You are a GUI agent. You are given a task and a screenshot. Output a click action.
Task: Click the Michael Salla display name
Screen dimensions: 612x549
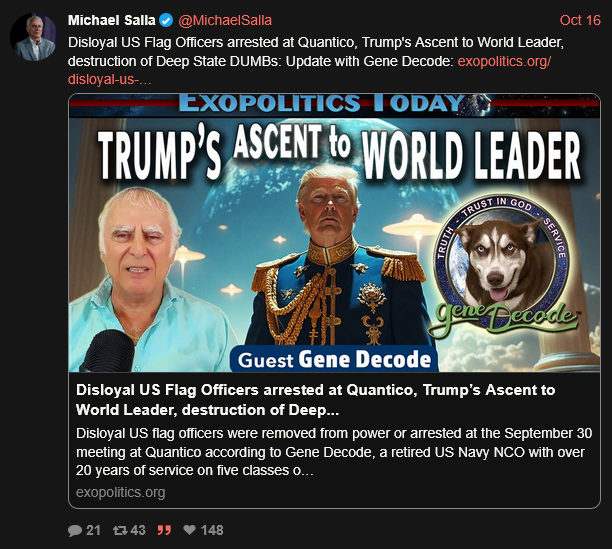(112, 20)
